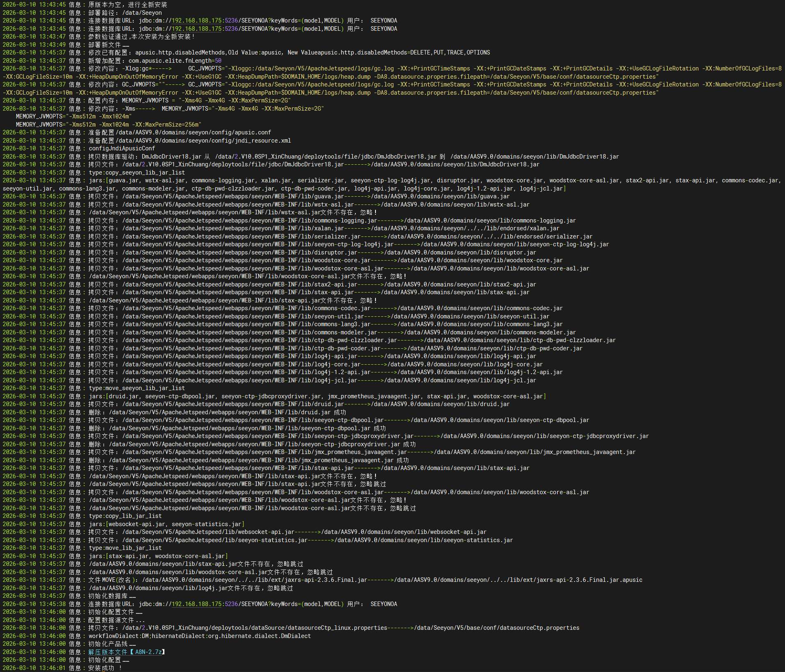Viewport: 785px width, 672px height.
Task: Click the '初始化数据库' log message
Action: tap(112, 596)
